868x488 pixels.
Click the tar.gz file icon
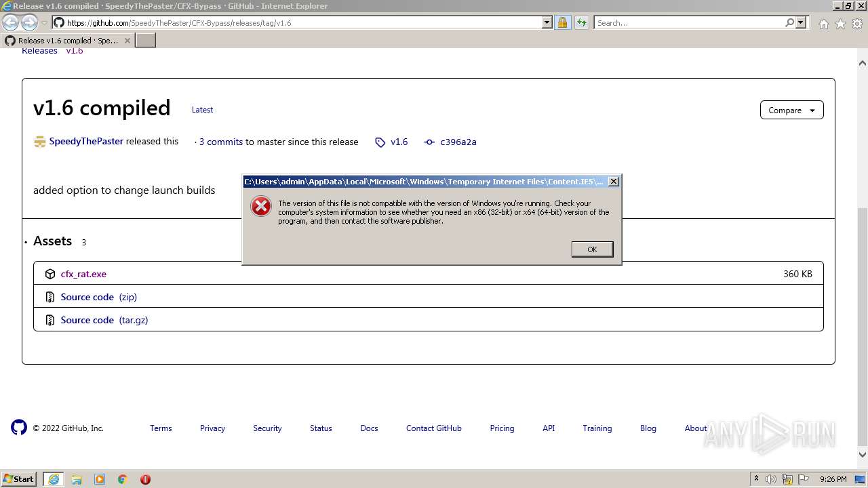[50, 320]
